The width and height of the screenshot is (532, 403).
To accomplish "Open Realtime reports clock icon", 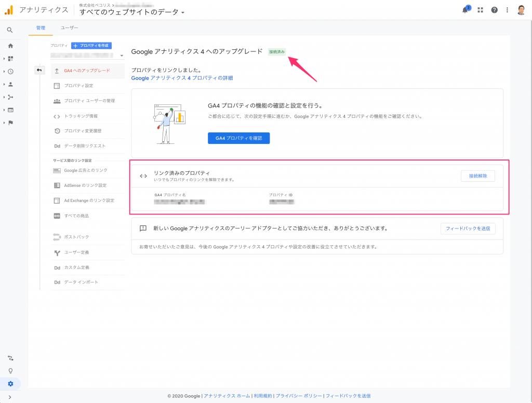I will (10, 72).
